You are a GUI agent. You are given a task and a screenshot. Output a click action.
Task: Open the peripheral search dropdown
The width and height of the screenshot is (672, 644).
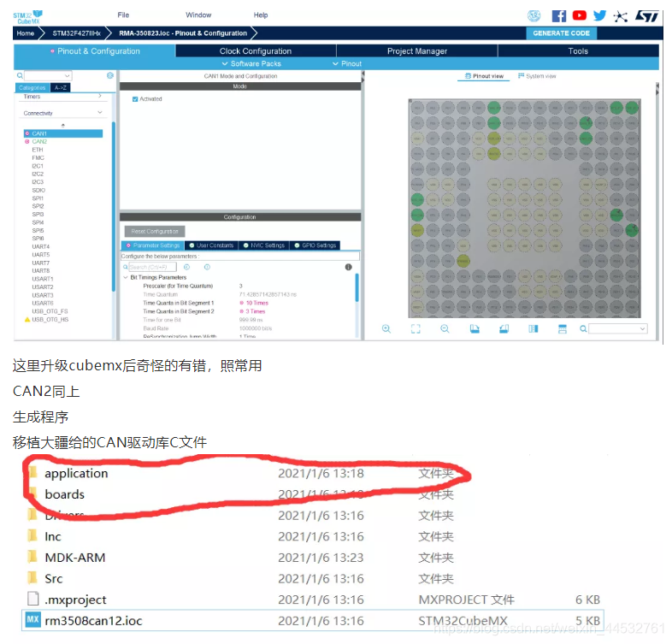tap(67, 76)
